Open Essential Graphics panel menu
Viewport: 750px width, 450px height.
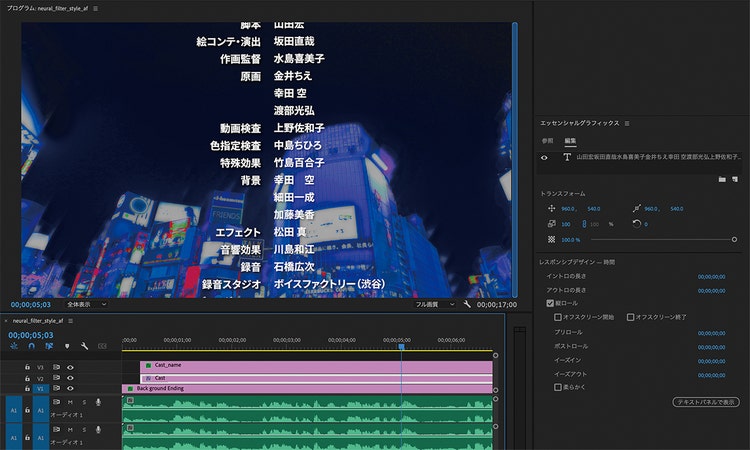coord(627,123)
